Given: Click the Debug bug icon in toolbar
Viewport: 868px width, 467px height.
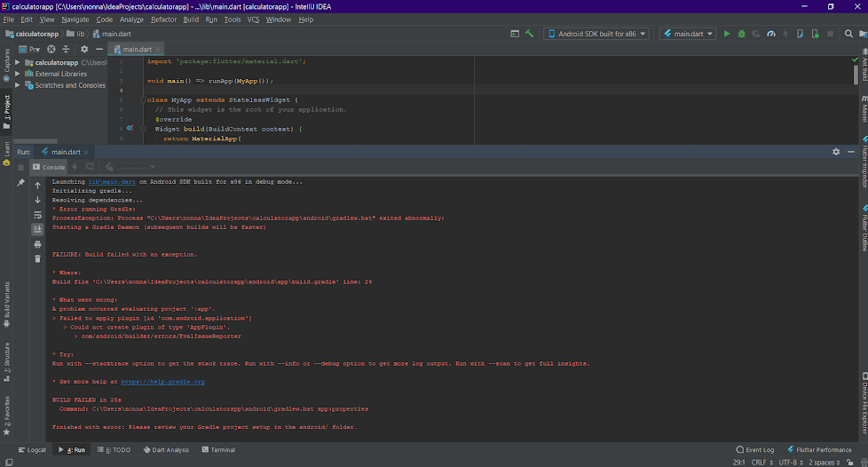Looking at the screenshot, I should tap(742, 34).
